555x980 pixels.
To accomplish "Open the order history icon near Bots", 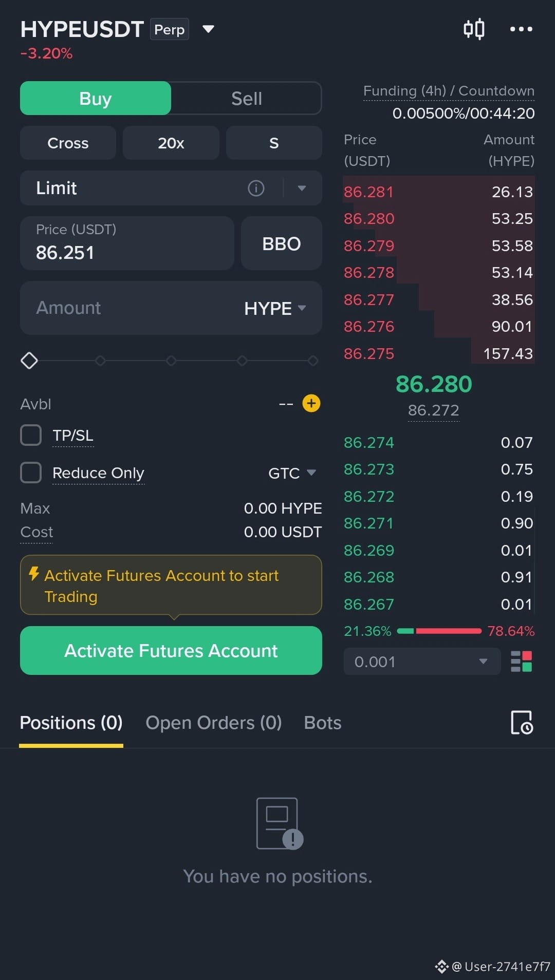I will click(522, 723).
